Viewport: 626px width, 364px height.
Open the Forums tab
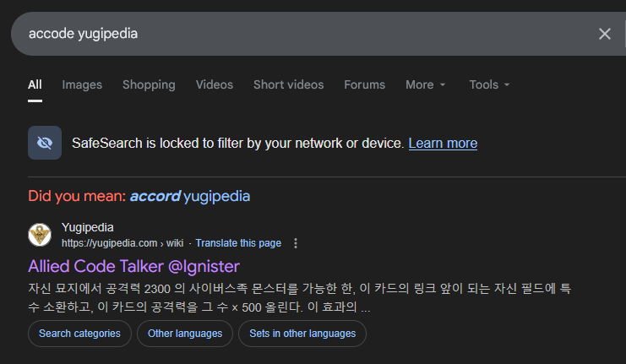pyautogui.click(x=364, y=84)
